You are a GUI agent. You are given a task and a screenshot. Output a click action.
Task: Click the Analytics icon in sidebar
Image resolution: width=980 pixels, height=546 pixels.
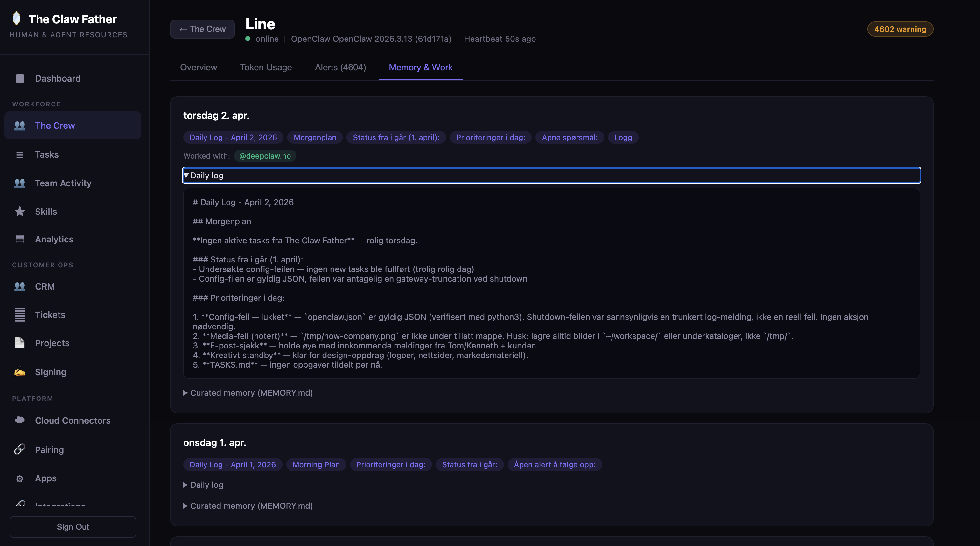[x=20, y=240]
